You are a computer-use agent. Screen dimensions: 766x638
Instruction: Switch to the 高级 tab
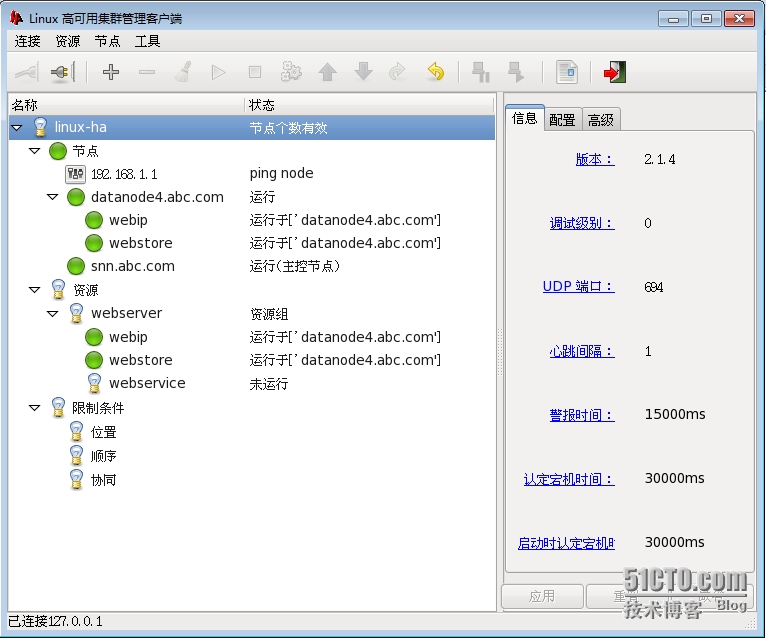[601, 120]
